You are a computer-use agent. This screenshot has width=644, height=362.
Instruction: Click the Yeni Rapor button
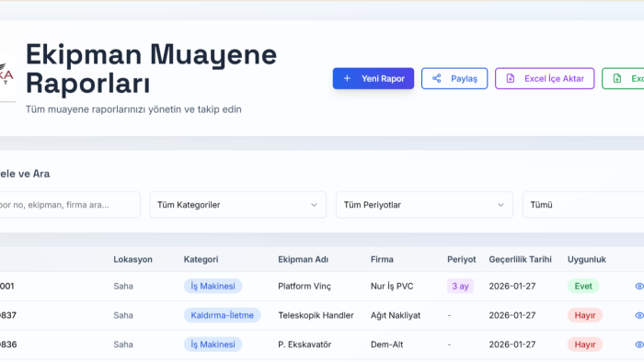373,78
